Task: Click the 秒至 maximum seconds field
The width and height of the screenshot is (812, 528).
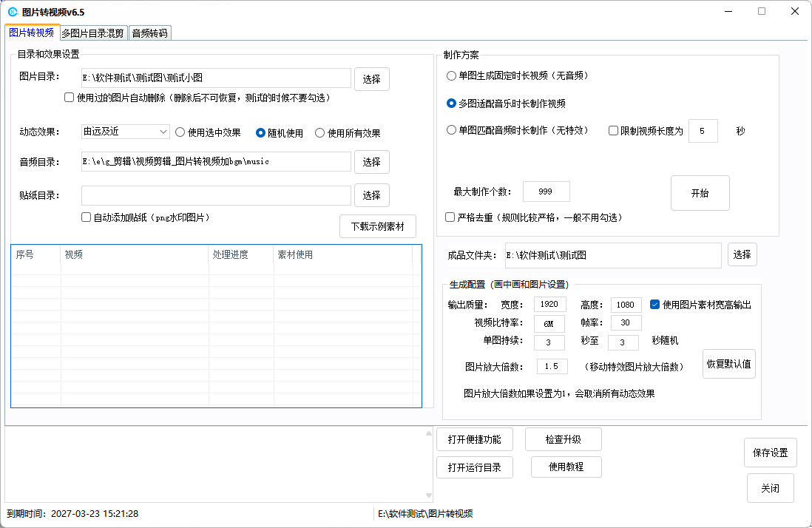Action: pos(623,342)
